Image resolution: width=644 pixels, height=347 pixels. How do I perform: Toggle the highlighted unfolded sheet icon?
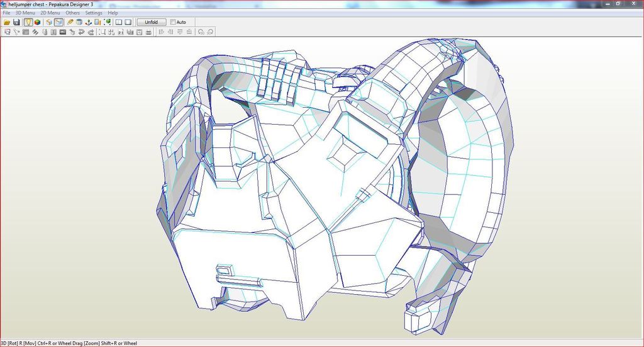click(58, 22)
